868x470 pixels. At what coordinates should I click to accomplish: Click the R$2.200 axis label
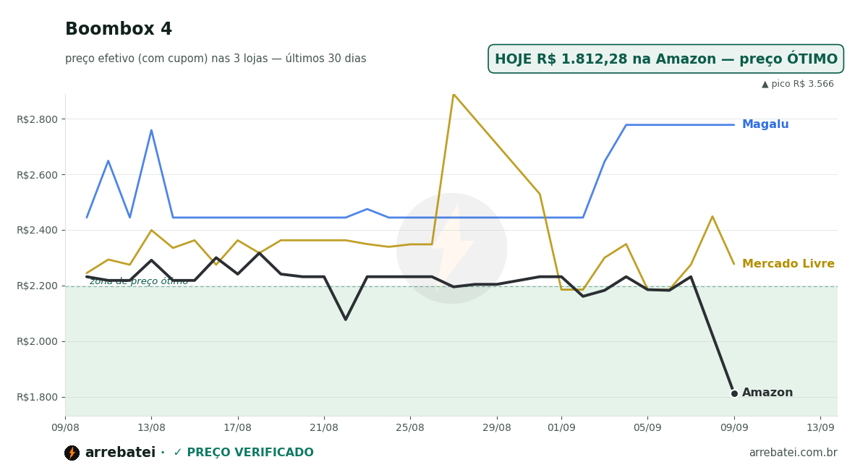(37, 286)
